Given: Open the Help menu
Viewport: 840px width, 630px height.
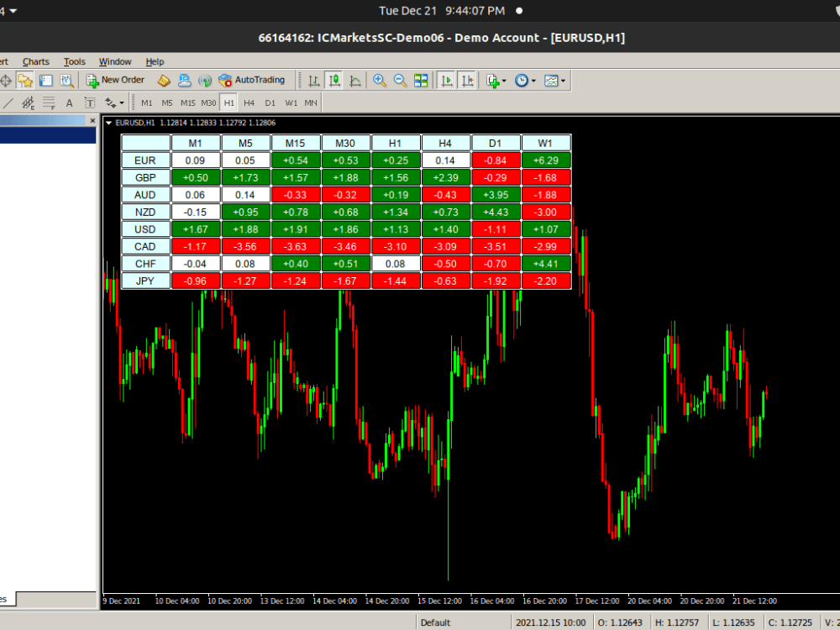Looking at the screenshot, I should tap(155, 61).
